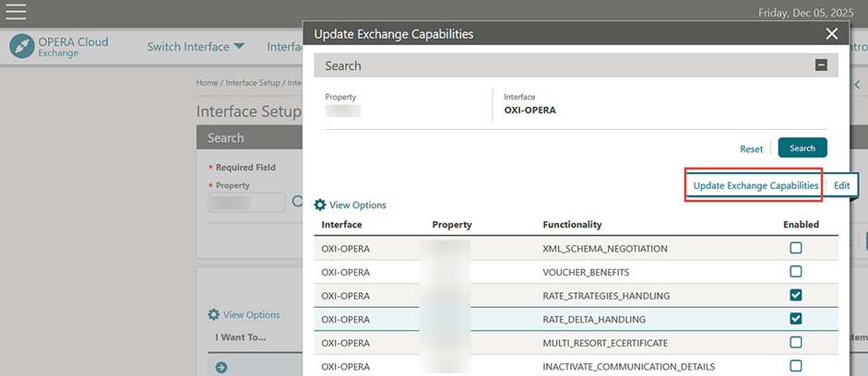Viewport: 868px width, 376px height.
Task: Collapse the Search section in dialog
Action: tap(822, 65)
